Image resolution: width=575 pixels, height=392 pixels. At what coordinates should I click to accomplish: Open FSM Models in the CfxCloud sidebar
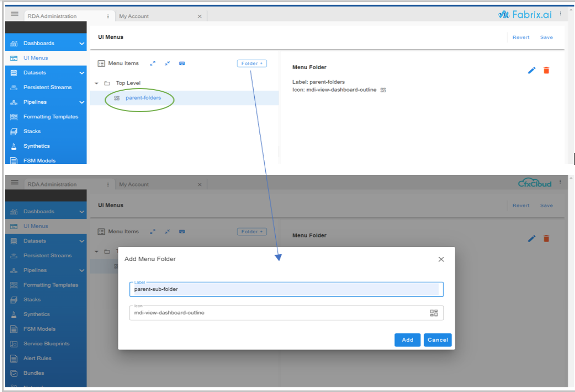[39, 329]
